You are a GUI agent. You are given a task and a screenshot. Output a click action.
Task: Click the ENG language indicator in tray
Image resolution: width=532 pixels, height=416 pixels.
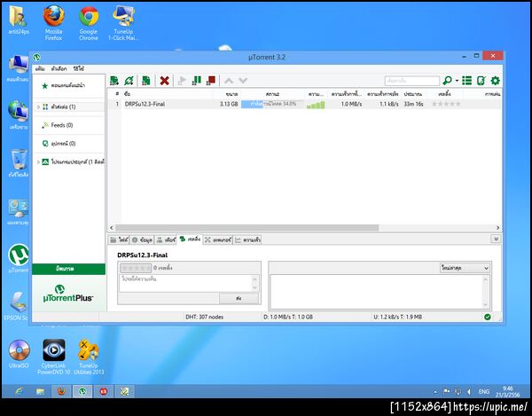coord(484,392)
